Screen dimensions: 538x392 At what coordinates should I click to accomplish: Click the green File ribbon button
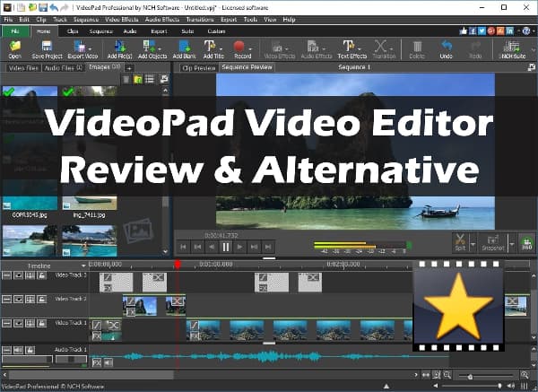[x=15, y=31]
